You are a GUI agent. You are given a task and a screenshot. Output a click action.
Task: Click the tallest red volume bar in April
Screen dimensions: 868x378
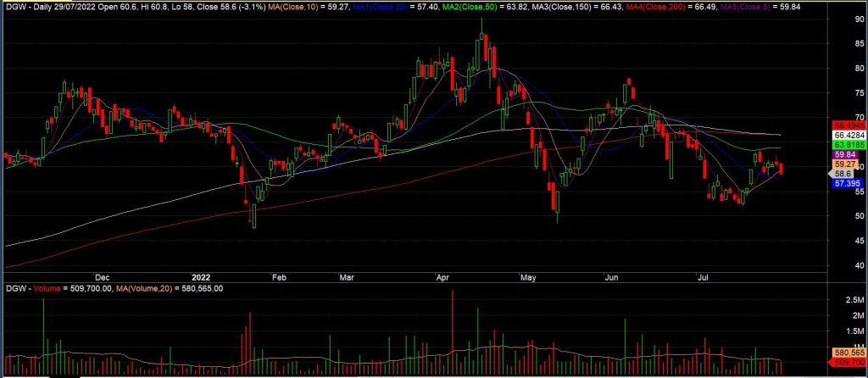point(453,332)
